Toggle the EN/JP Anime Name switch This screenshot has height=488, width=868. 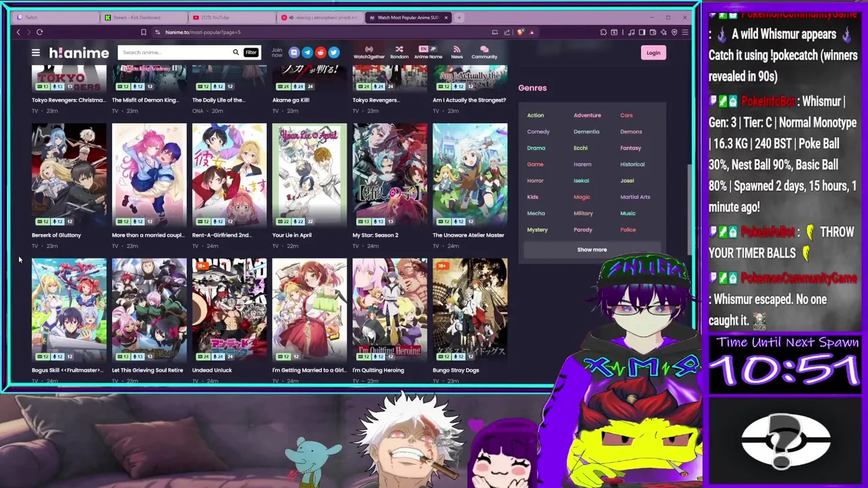428,52
